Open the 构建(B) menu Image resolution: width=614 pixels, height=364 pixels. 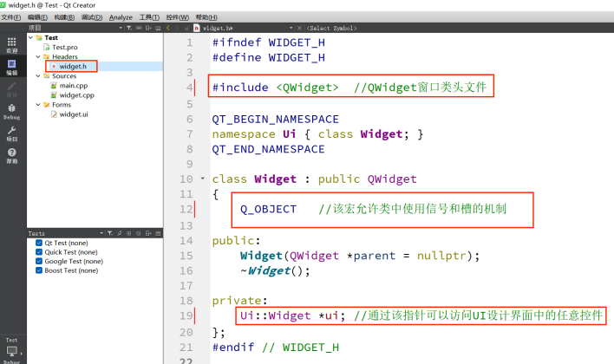(64, 17)
